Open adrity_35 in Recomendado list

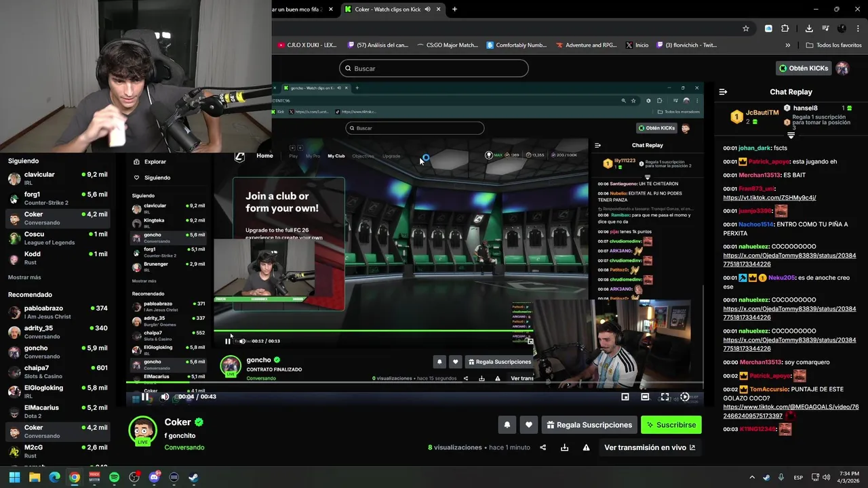coord(58,331)
